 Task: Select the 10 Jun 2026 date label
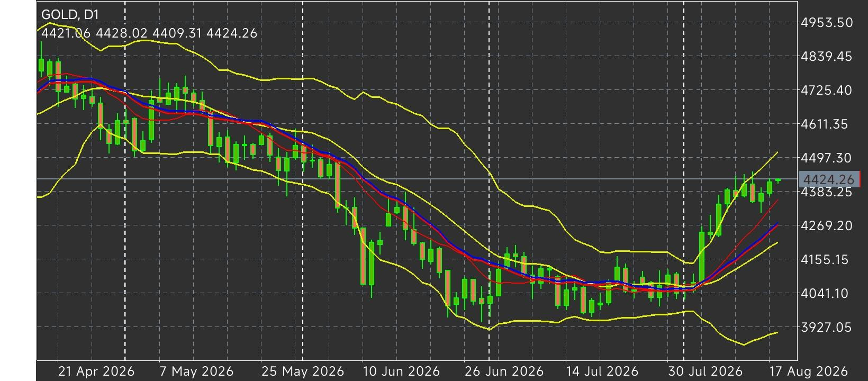(x=402, y=371)
